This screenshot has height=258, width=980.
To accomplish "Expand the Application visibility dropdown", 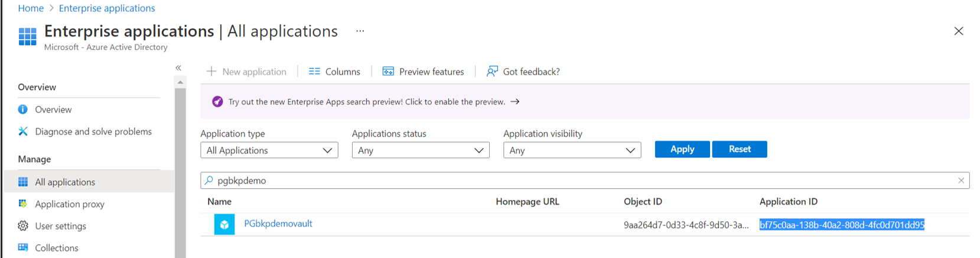I will [572, 150].
